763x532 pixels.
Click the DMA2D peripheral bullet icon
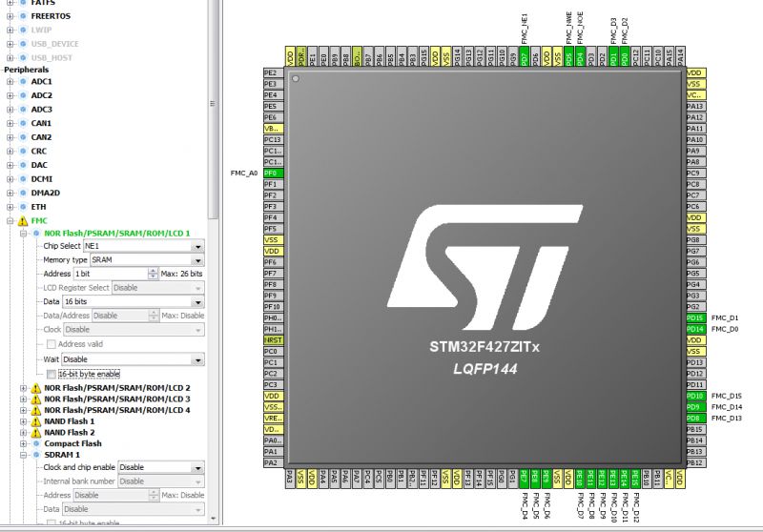click(x=23, y=193)
